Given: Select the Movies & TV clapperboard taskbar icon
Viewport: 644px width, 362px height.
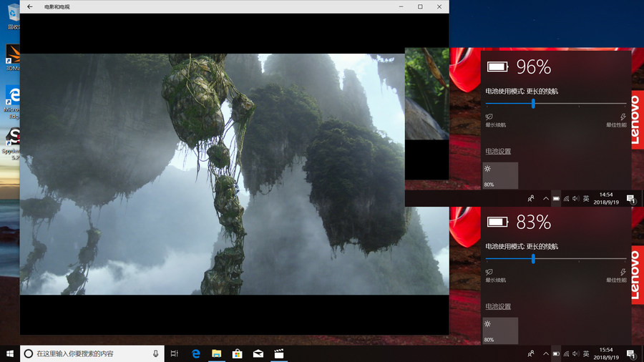Looking at the screenshot, I should pos(279,353).
